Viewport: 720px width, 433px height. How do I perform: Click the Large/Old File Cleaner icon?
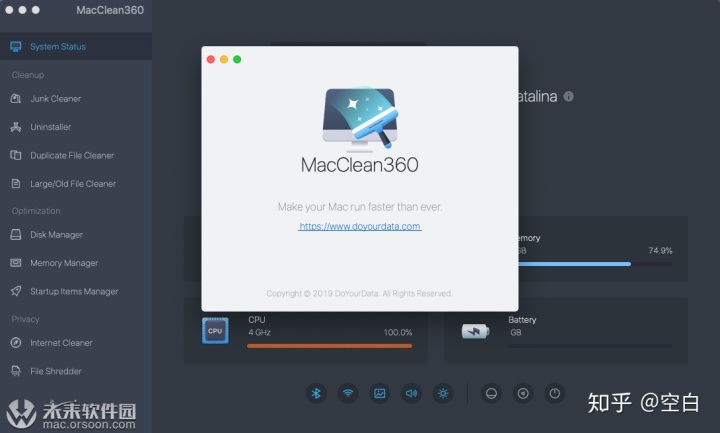click(16, 184)
